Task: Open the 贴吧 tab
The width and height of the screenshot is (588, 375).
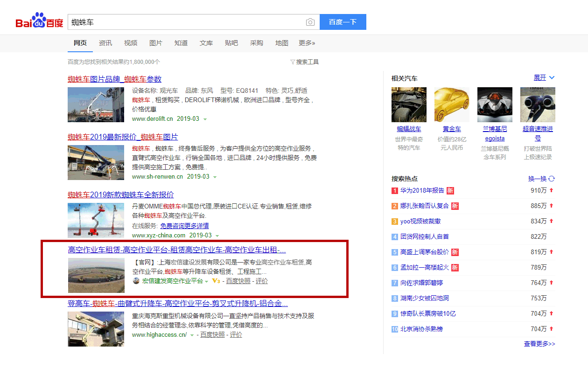Action: tap(231, 43)
